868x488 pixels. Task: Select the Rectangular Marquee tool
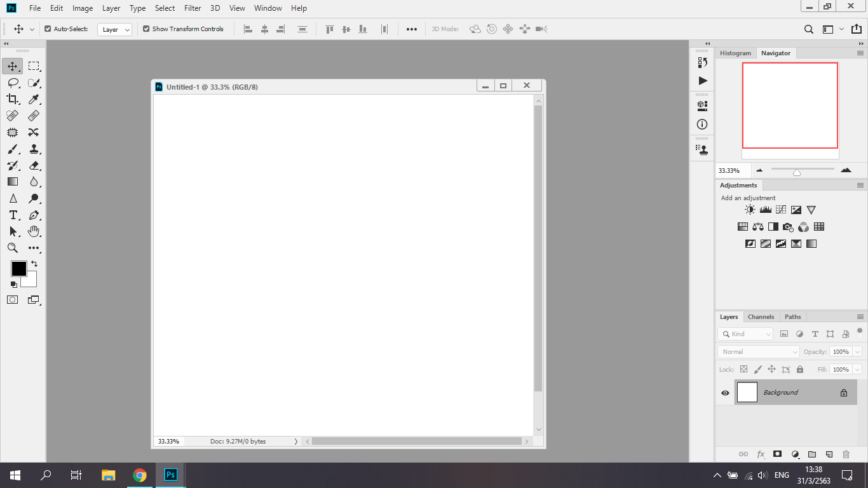34,66
